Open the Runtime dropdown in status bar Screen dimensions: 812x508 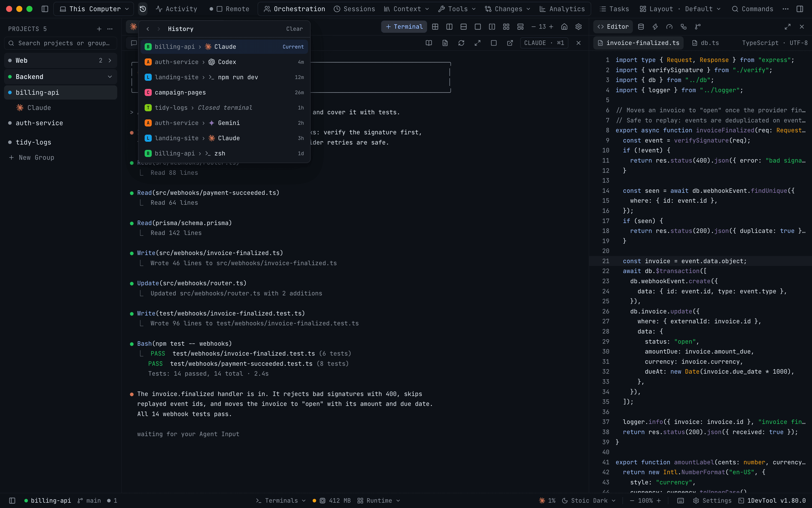pos(379,501)
